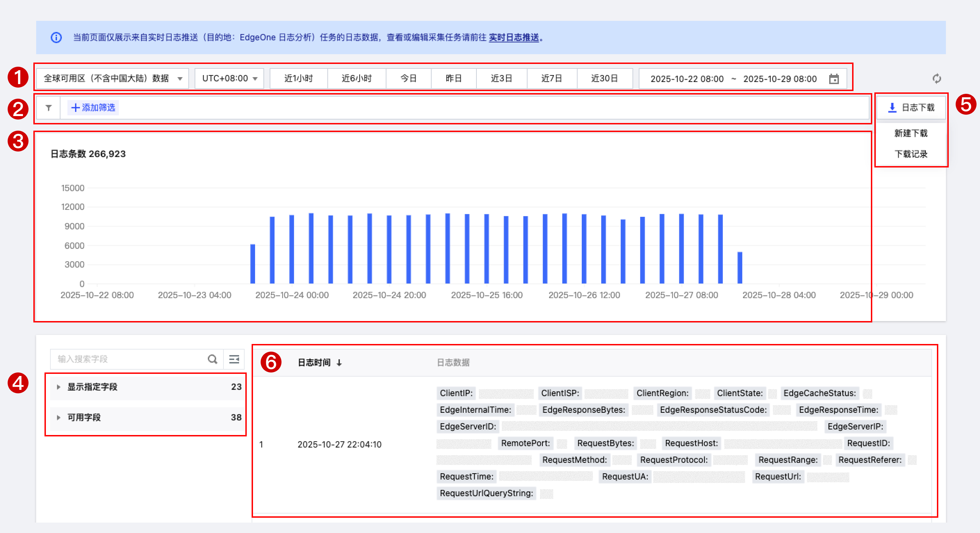
Task: Click the info icon in banner
Action: coord(56,37)
